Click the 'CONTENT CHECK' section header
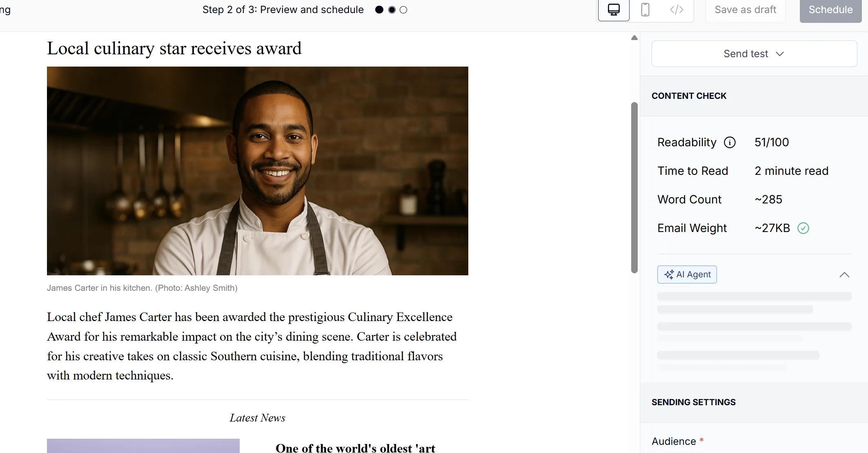Viewport: 868px width, 453px height. (689, 96)
